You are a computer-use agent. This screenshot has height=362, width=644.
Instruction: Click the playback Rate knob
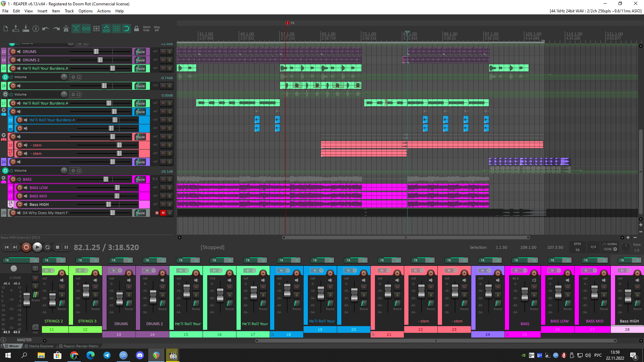pos(626,247)
